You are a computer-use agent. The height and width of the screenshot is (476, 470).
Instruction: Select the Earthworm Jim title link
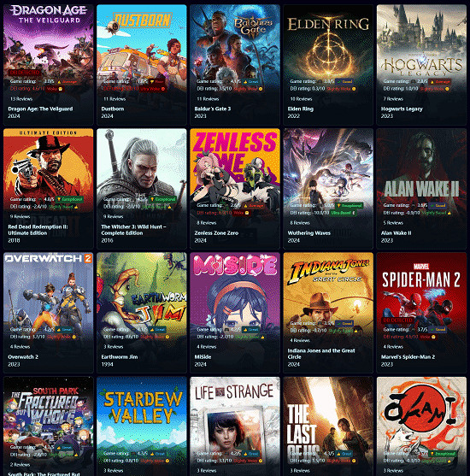click(120, 356)
